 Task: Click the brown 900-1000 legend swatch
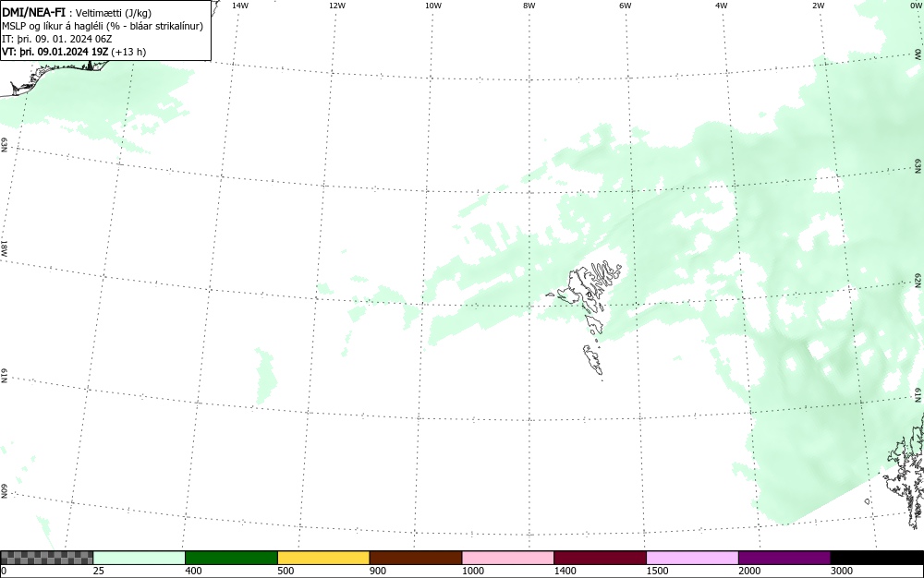(x=416, y=558)
